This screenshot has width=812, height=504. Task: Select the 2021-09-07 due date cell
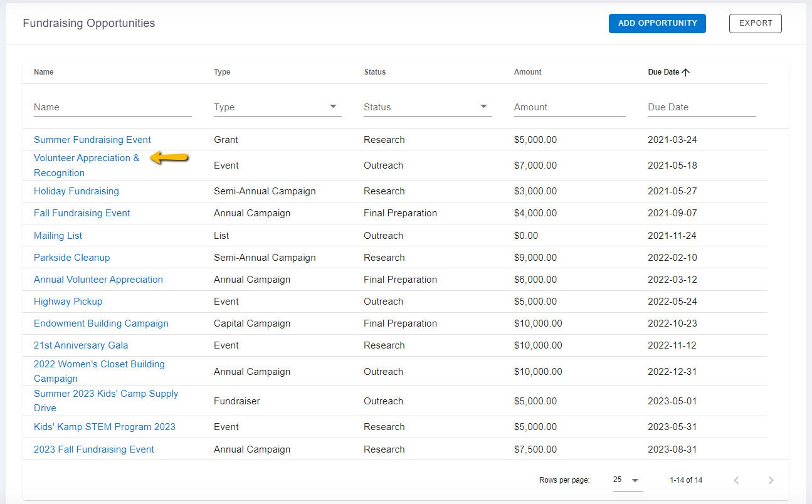[x=672, y=213]
